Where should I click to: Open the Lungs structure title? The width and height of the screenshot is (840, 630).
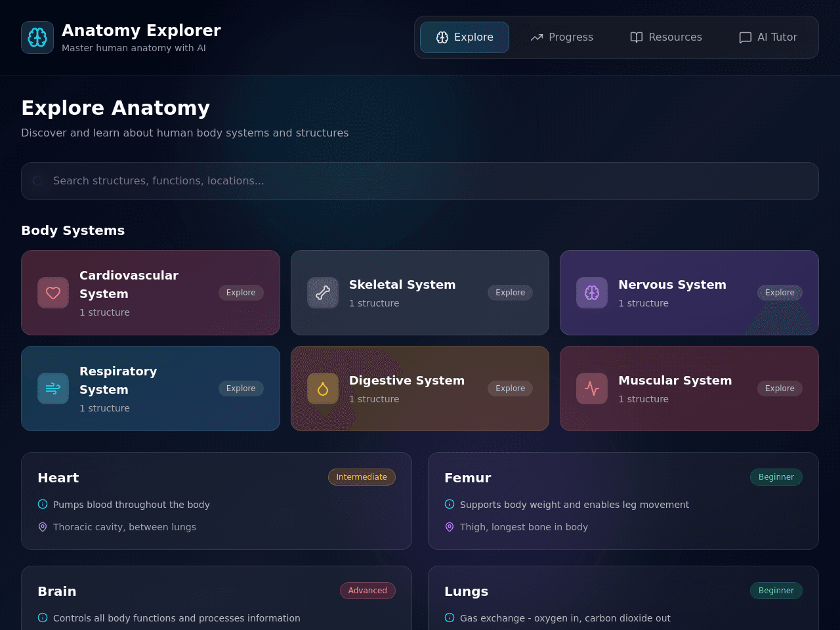(467, 591)
